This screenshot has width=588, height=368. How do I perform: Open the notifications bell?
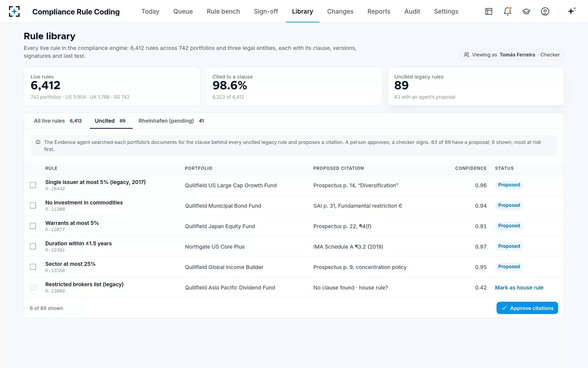[x=508, y=11]
